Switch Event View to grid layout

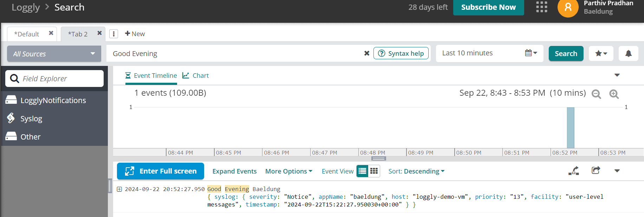pyautogui.click(x=374, y=171)
